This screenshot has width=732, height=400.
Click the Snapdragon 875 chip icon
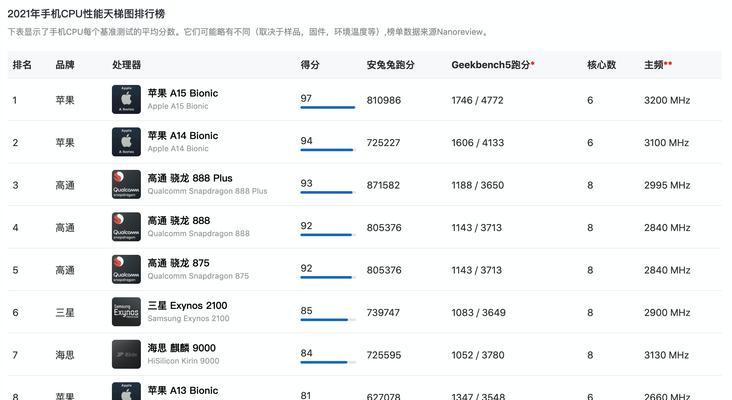coord(126,269)
